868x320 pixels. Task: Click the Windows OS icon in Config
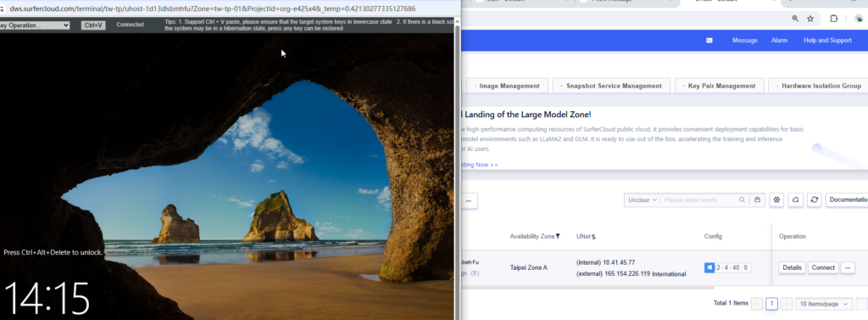tap(709, 268)
